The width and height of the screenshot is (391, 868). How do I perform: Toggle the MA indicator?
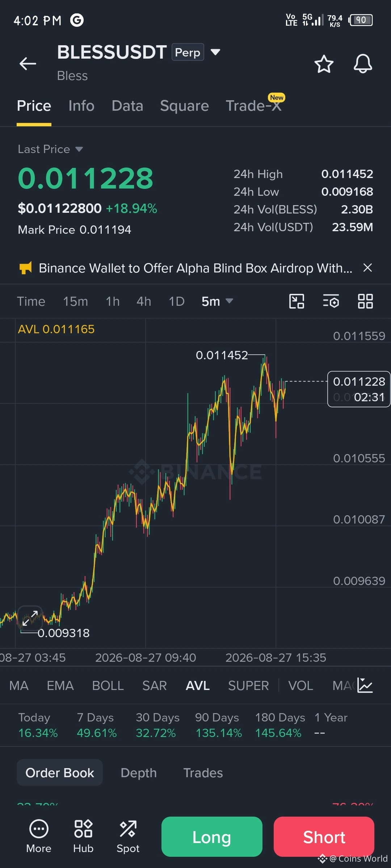tap(19, 686)
